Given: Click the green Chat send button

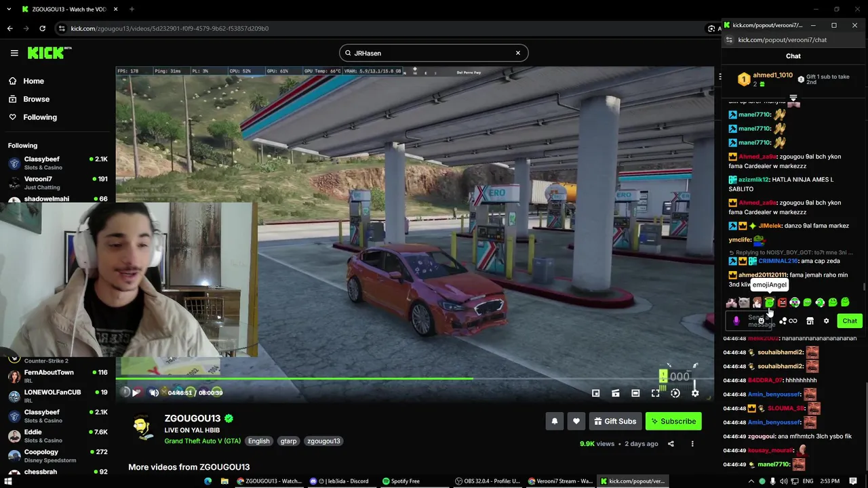Looking at the screenshot, I should (850, 321).
